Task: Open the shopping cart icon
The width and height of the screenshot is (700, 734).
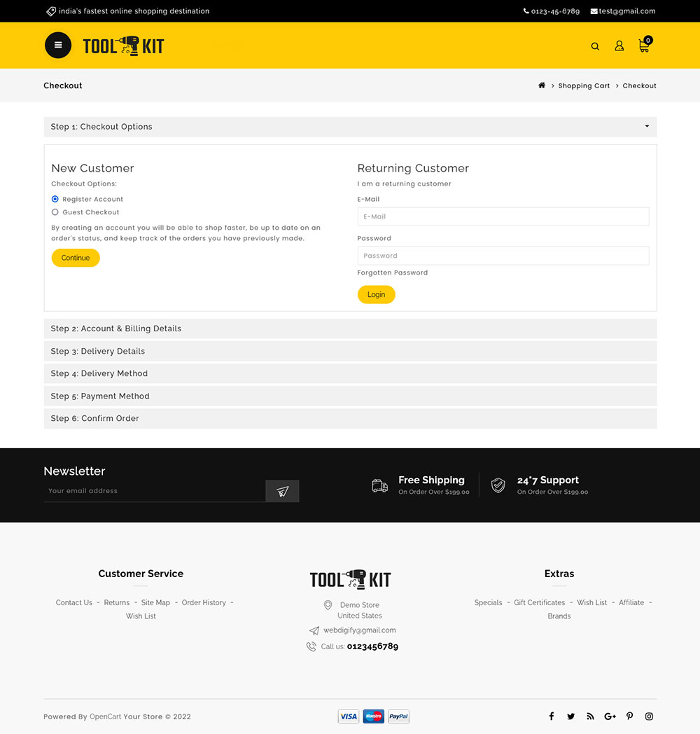Action: tap(644, 45)
